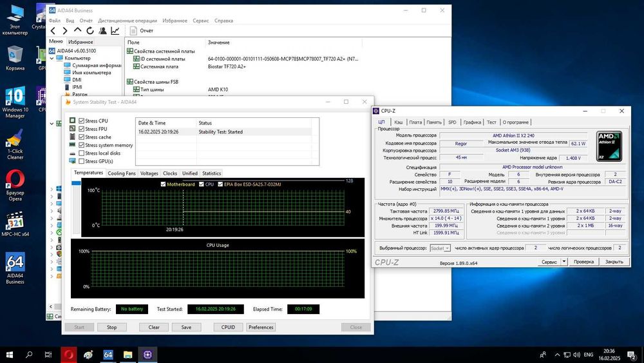The width and height of the screenshot is (644, 363).
Task: Open the notification center icon
Action: point(632,355)
